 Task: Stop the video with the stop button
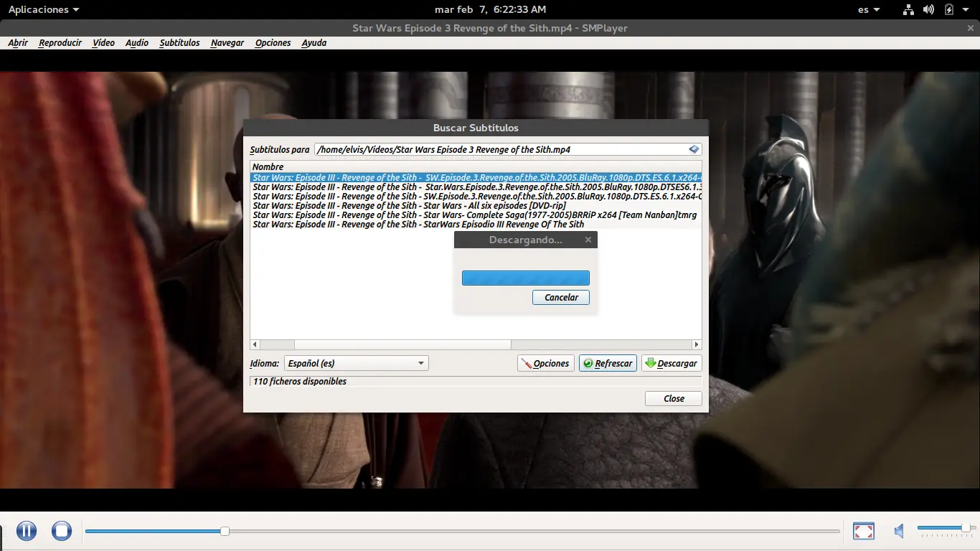[62, 531]
